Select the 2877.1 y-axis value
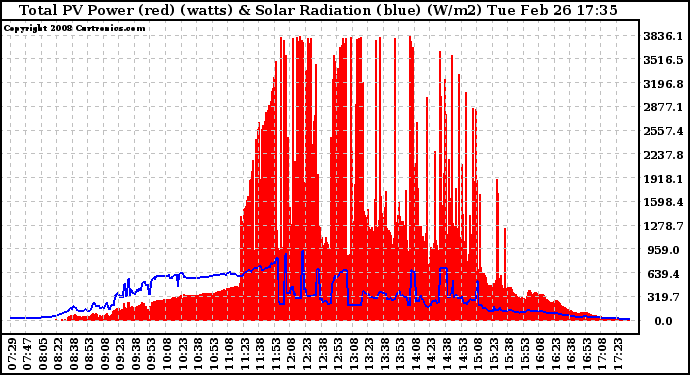The image size is (690, 375). click(x=664, y=107)
